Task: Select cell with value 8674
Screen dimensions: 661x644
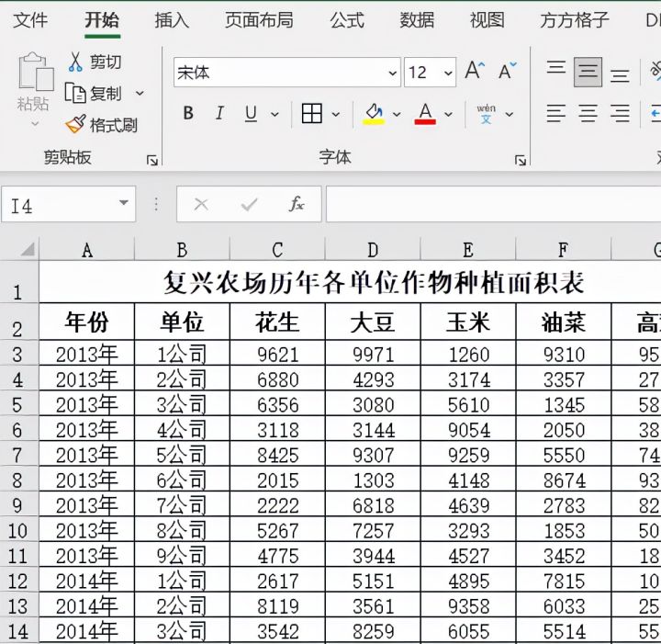Action: pyautogui.click(x=563, y=480)
